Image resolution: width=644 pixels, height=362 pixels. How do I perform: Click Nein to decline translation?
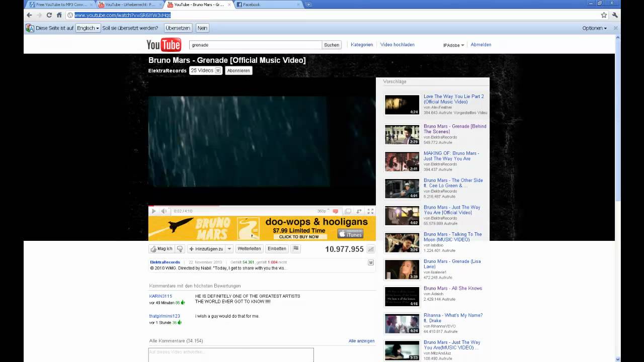(x=202, y=28)
